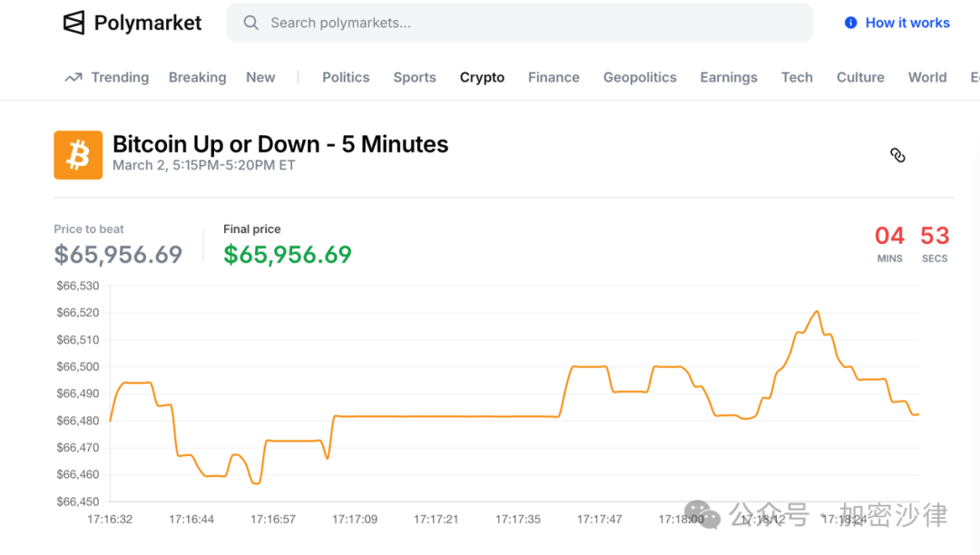Select the Tech category
980x555 pixels.
coord(797,78)
